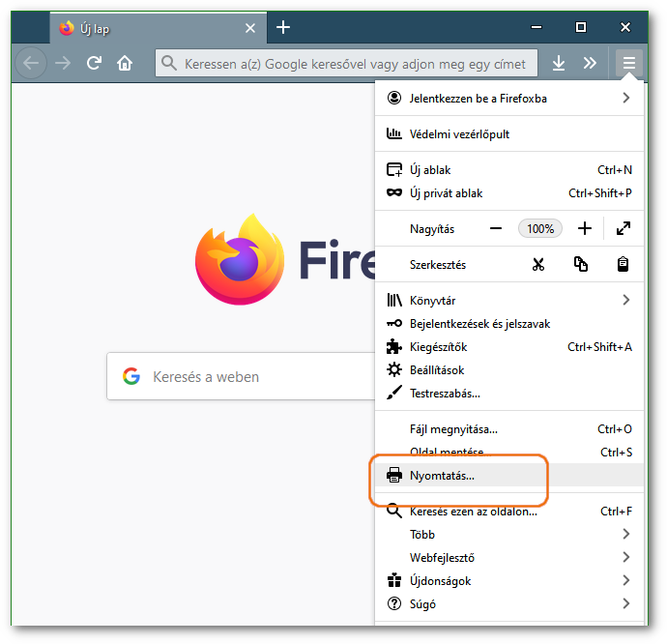Expand the Több chevron

pyautogui.click(x=625, y=534)
